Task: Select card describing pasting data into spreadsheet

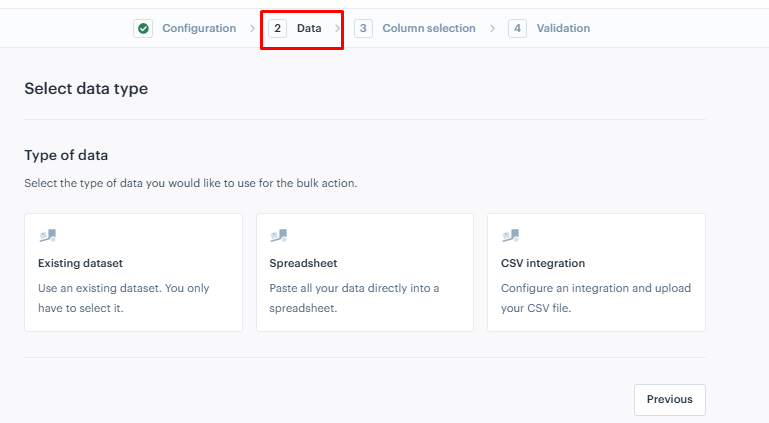Action: pyautogui.click(x=365, y=273)
